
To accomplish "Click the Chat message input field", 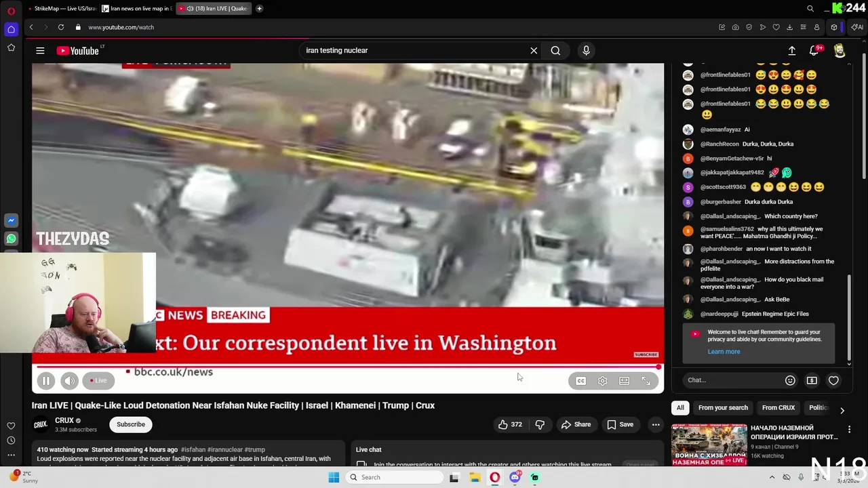I will coord(732,380).
